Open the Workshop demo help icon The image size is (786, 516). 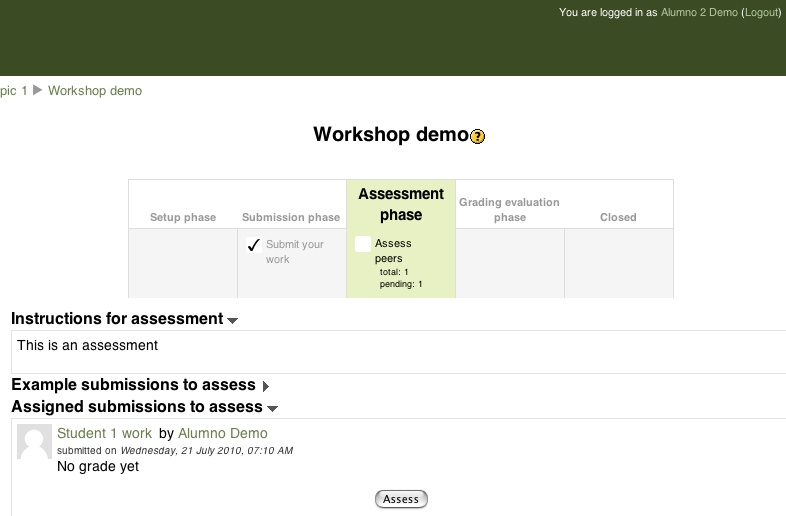click(x=477, y=136)
